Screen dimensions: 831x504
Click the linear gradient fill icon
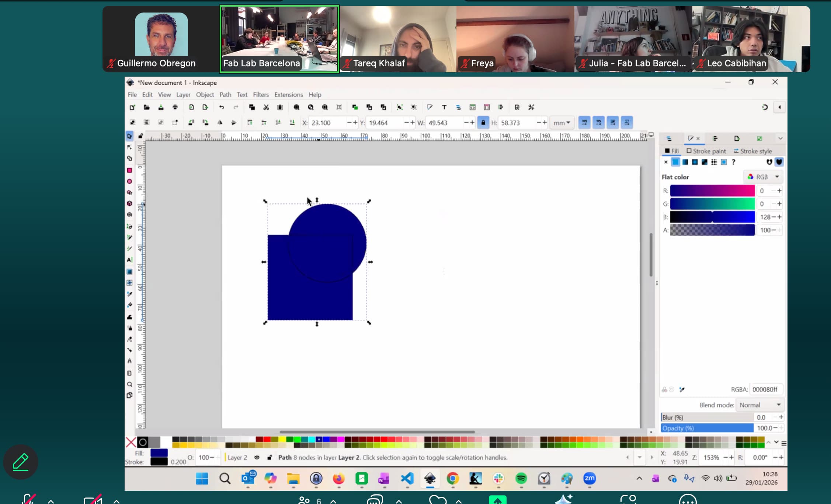[685, 162]
